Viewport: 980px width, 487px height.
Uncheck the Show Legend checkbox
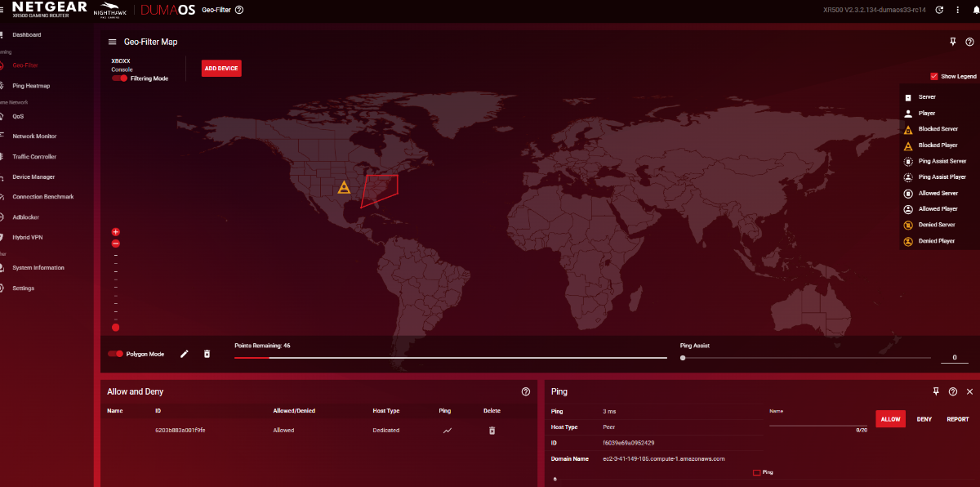point(934,76)
